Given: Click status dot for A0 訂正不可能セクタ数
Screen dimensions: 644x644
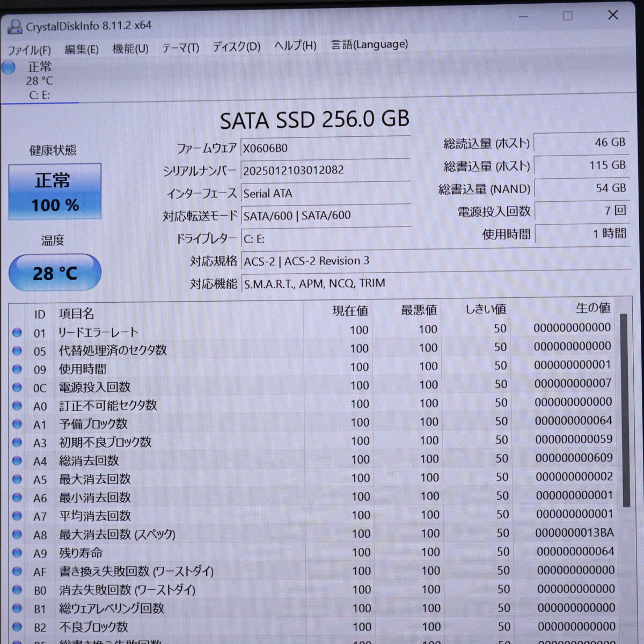Looking at the screenshot, I should click(17, 406).
